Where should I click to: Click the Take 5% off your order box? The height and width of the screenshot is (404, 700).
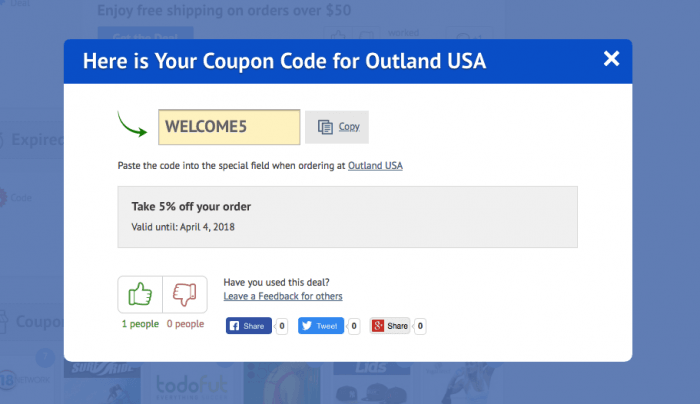(347, 217)
